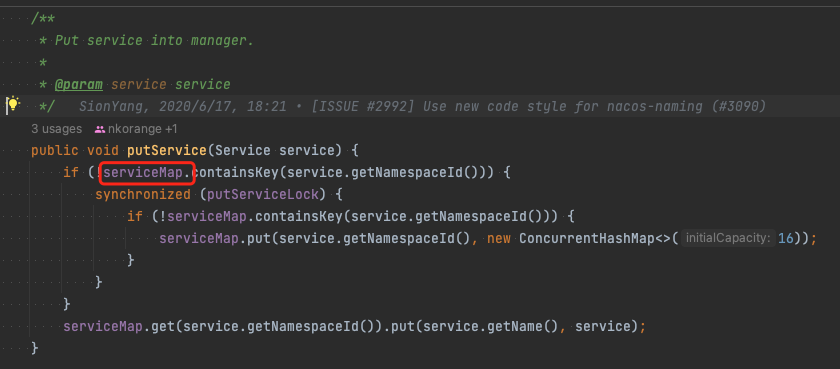This screenshot has width=840, height=369.
Task: Click the "void" return type
Action: [103, 150]
